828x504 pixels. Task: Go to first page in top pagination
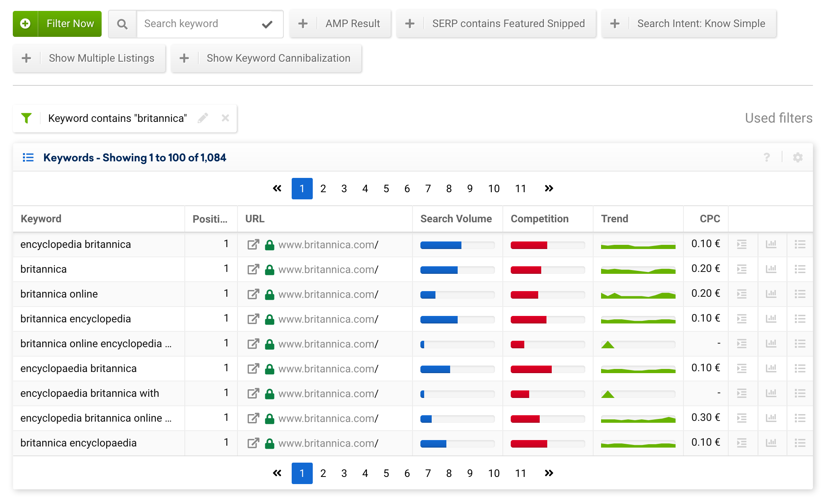(277, 188)
